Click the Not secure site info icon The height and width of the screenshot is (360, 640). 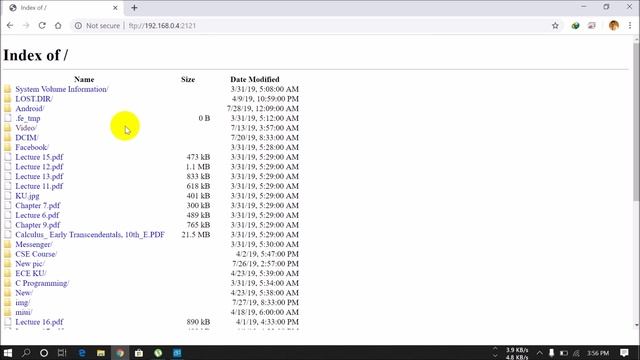pos(78,25)
